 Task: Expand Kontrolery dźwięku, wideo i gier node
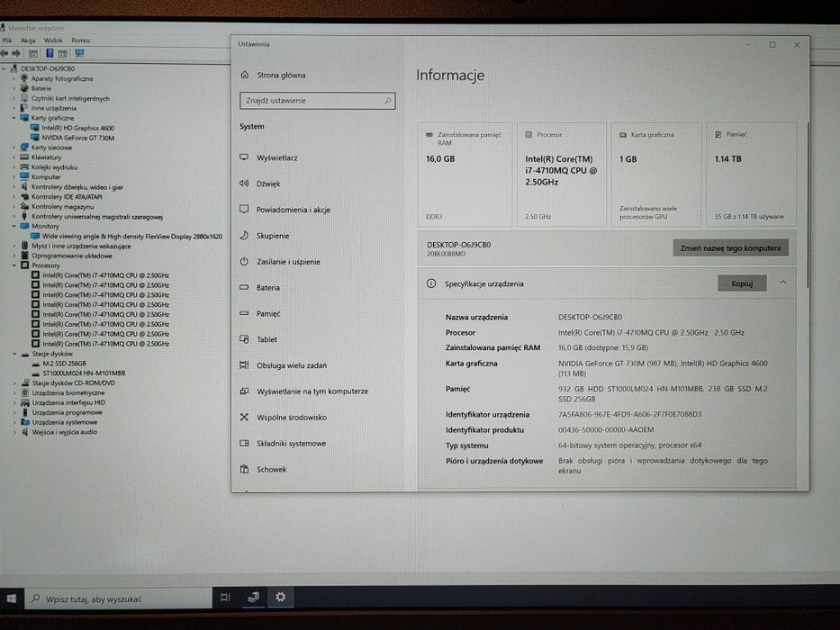[x=14, y=187]
